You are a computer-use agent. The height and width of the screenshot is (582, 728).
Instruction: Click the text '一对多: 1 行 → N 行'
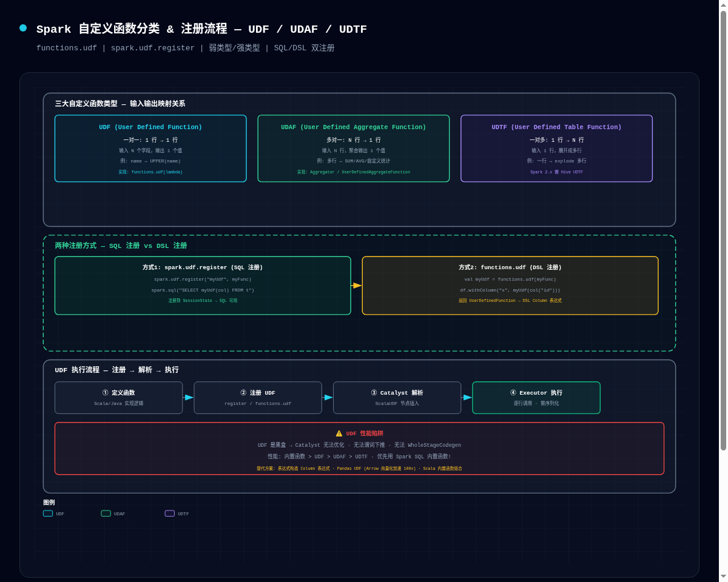(556, 140)
